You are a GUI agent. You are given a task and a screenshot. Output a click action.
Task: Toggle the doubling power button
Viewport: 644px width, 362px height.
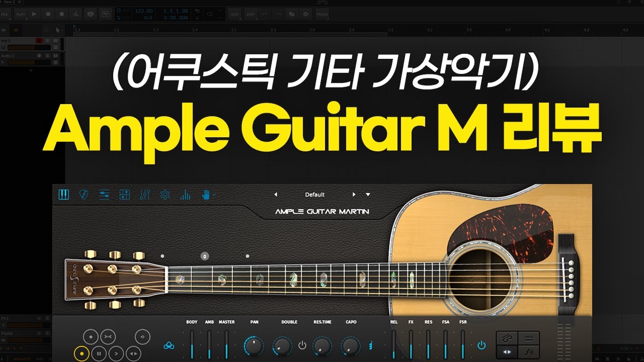click(x=302, y=345)
